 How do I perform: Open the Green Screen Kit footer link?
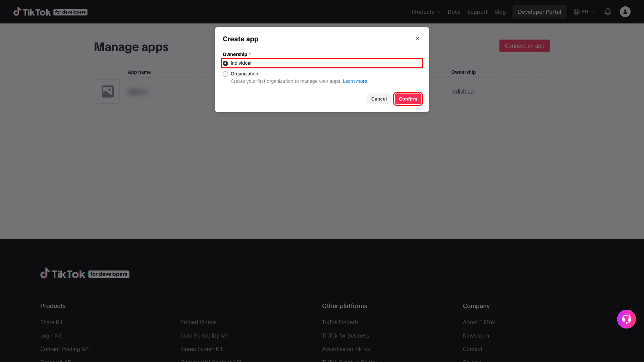pos(202,349)
